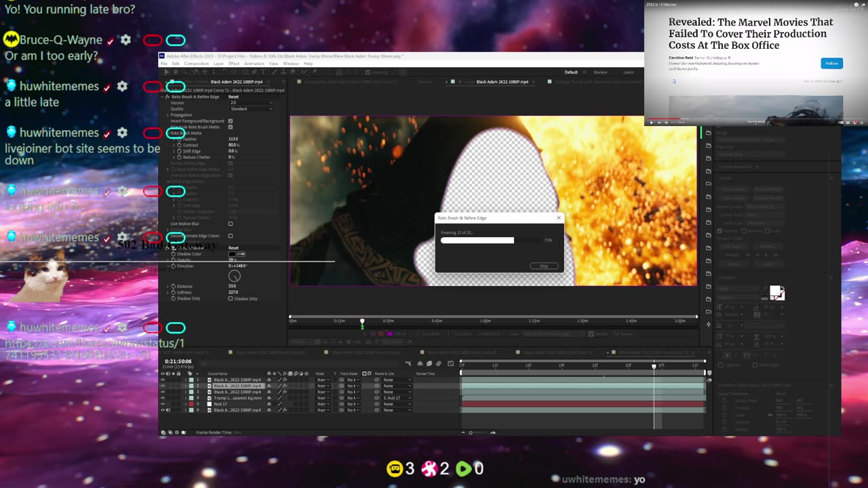Open the Animation menu
Image resolution: width=868 pixels, height=488 pixels.
point(254,63)
